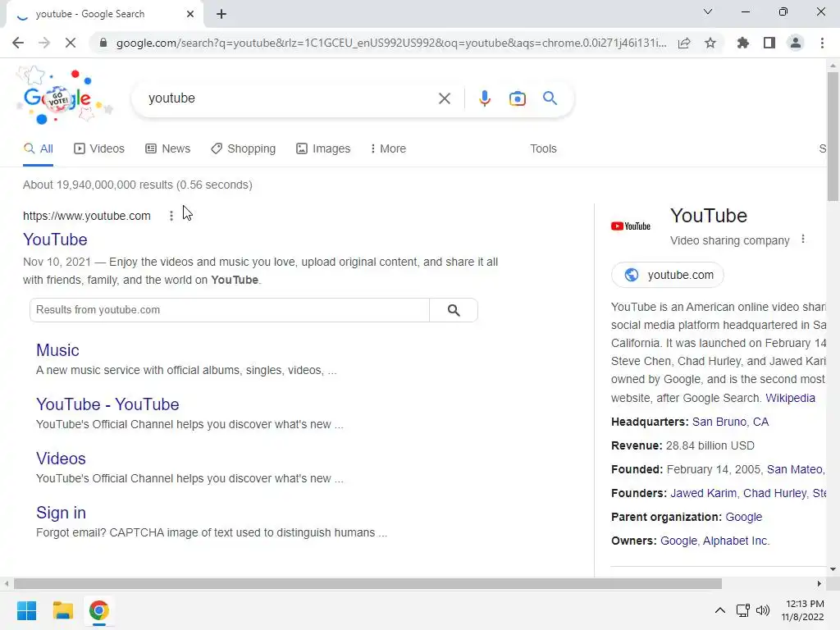Viewport: 840px width, 630px height.
Task: Visit youtube.com via the knowledge panel button
Action: (x=668, y=275)
